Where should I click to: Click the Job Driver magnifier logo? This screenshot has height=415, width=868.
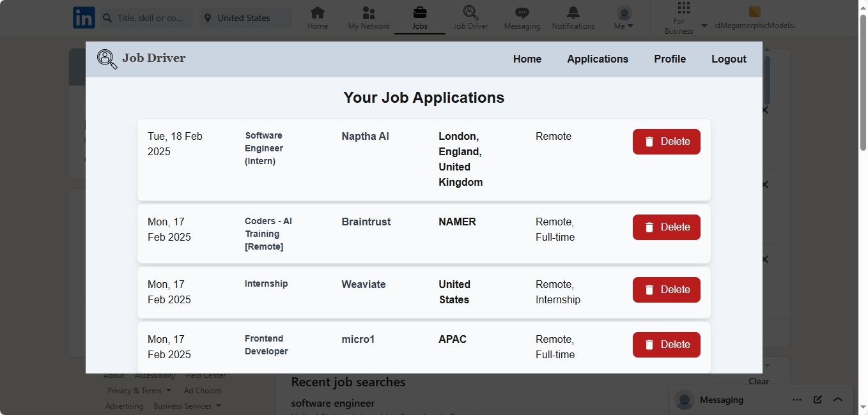(107, 59)
